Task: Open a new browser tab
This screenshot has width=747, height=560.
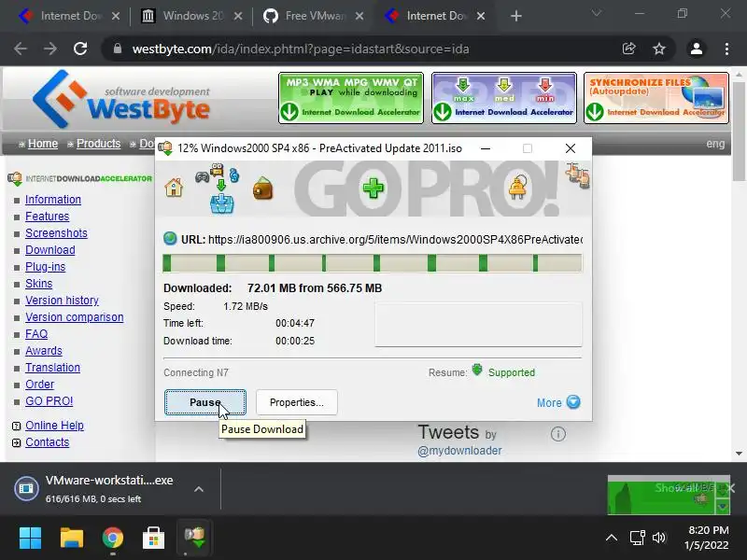Action: coord(516,16)
